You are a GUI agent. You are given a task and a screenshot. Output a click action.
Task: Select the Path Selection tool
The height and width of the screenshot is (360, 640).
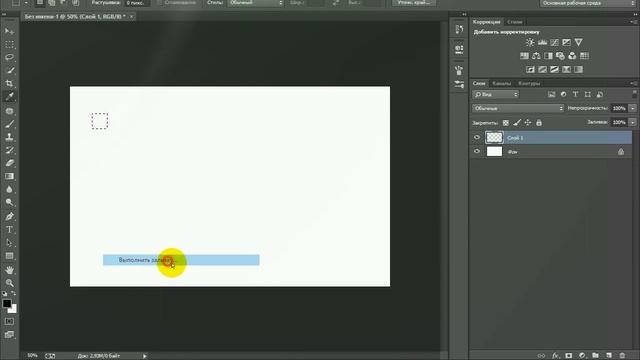point(9,242)
